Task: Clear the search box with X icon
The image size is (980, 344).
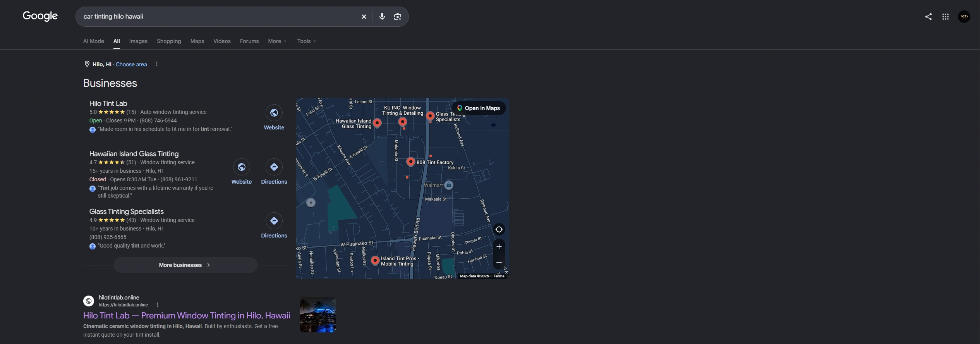Action: pyautogui.click(x=364, y=17)
